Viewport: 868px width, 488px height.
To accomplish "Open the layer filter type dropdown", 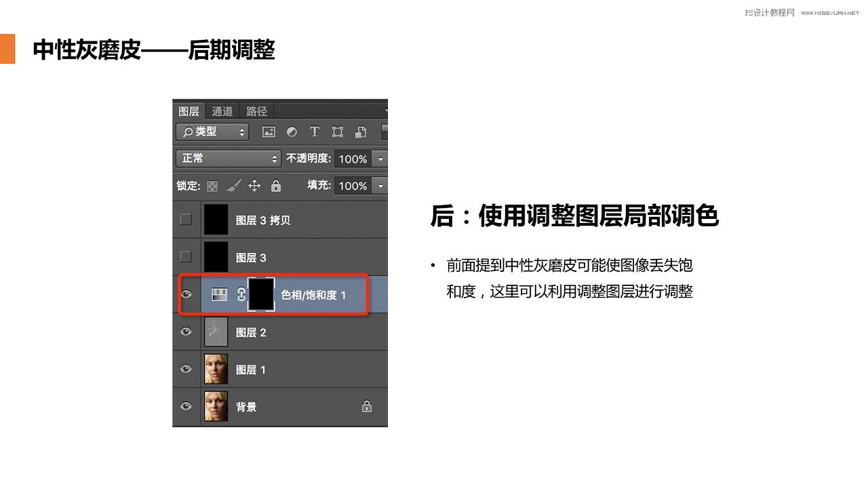I will [212, 131].
